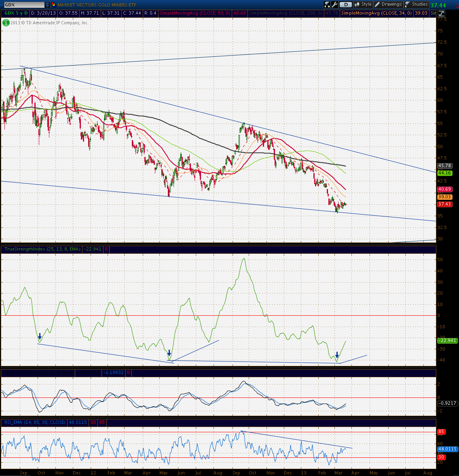Click the green -22.941 TSI value bubble
459x476 pixels.
click(447, 341)
